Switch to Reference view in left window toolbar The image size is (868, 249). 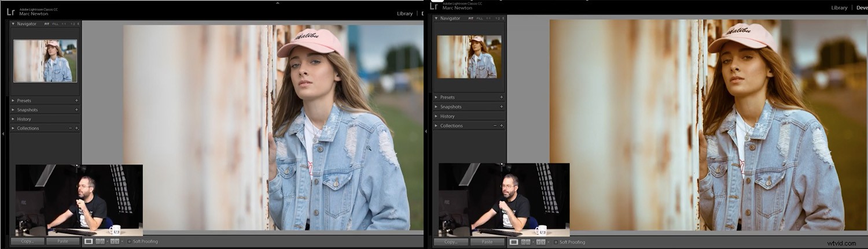click(100, 241)
